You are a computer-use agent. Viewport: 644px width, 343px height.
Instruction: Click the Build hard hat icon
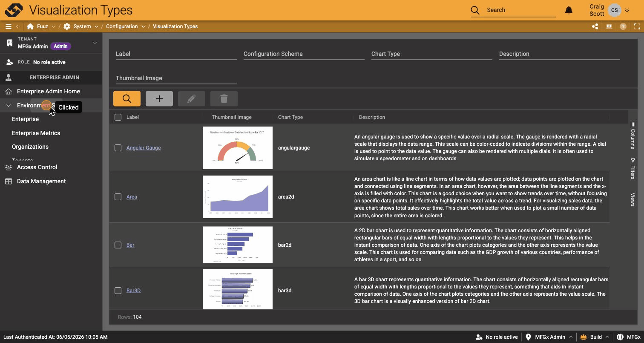tap(584, 337)
